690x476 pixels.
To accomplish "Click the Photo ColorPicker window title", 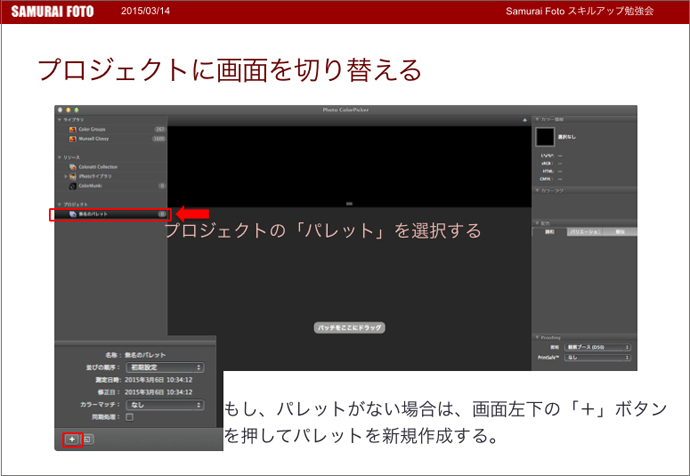I will click(345, 110).
